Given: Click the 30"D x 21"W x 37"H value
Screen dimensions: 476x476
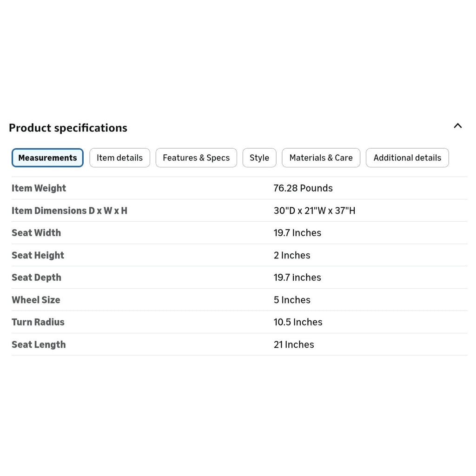Looking at the screenshot, I should coord(315,211).
